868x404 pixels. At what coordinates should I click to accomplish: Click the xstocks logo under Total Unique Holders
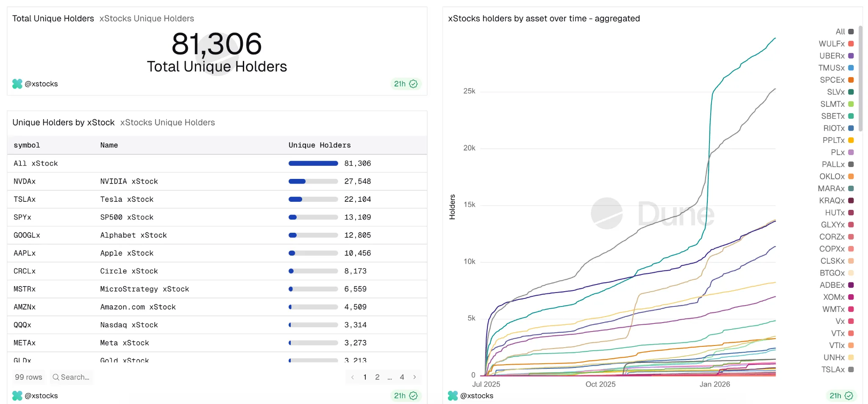click(x=17, y=84)
